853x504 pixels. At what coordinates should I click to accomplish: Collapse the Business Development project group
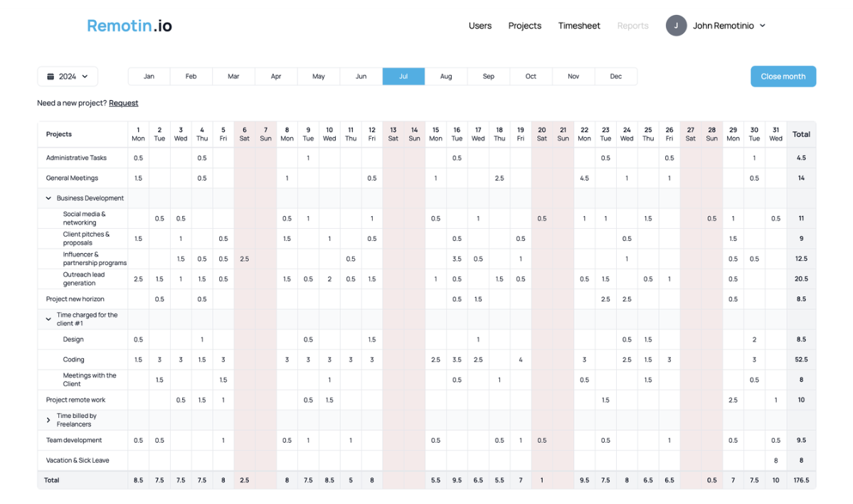tap(48, 198)
